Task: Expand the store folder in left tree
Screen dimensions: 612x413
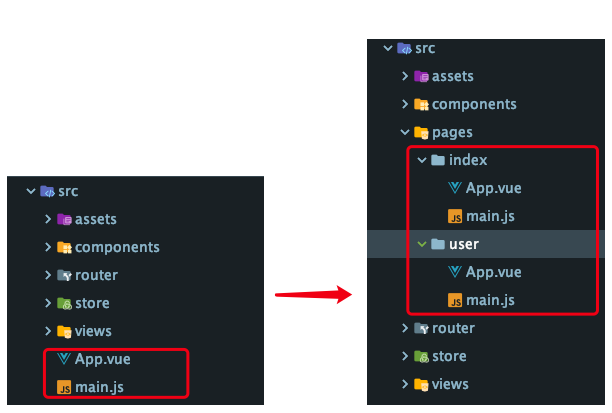Action: coord(48,303)
